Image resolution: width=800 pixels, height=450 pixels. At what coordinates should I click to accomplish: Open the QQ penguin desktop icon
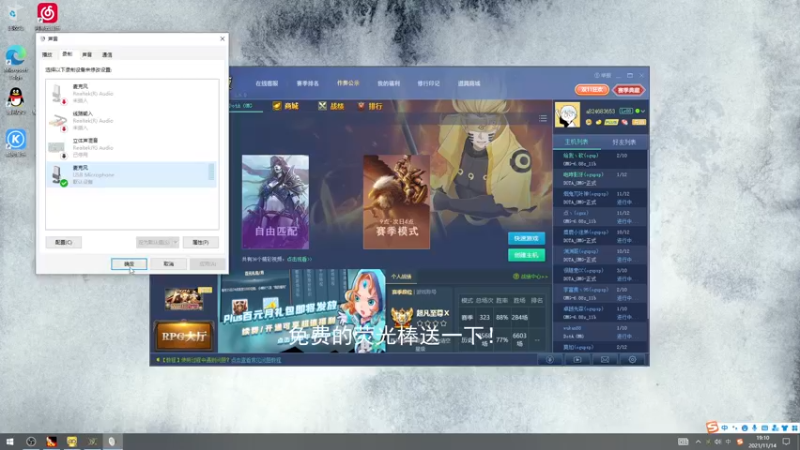pos(16,101)
